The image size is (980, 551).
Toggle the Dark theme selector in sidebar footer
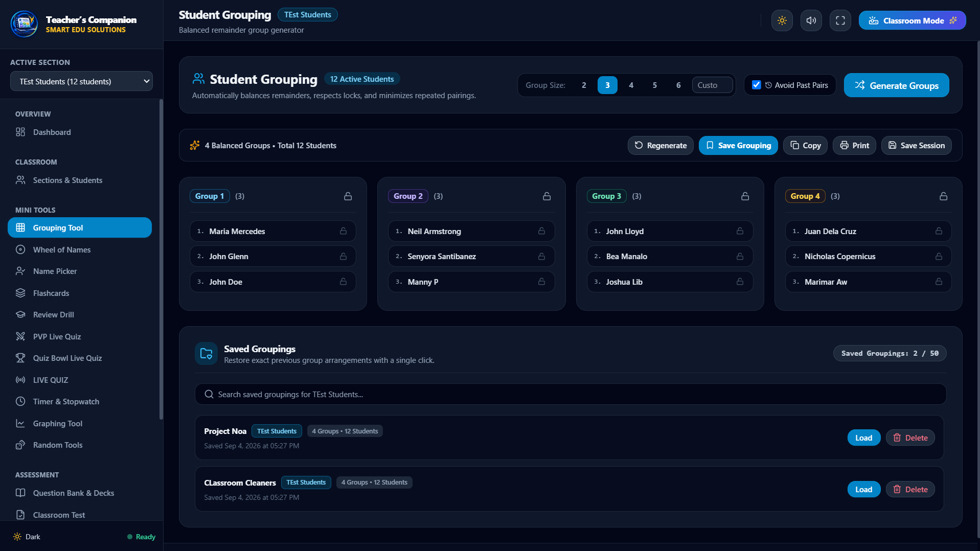[27, 537]
